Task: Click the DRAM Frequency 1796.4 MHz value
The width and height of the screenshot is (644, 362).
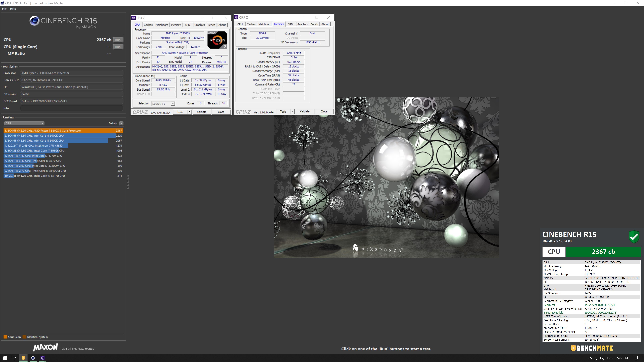Action: pyautogui.click(x=293, y=53)
